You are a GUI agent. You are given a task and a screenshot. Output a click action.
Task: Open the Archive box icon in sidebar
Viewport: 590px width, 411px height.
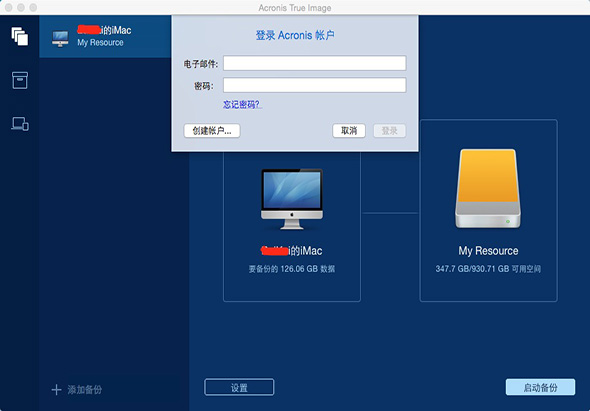[20, 81]
